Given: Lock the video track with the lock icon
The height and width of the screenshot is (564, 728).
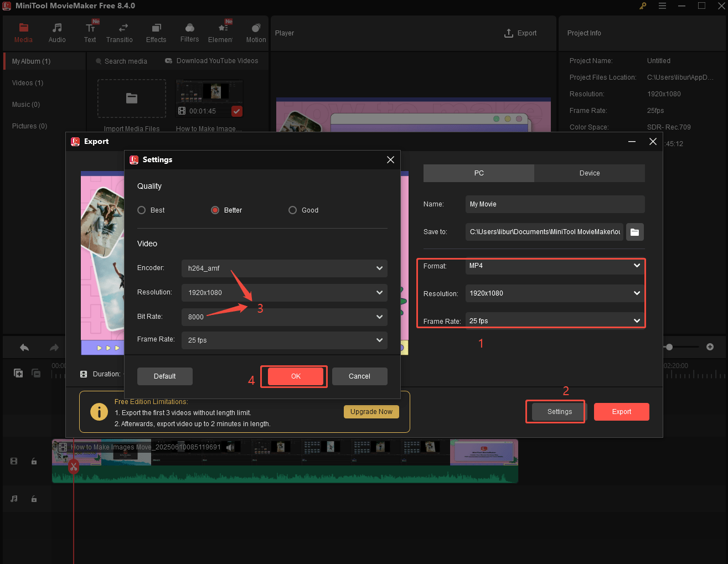Looking at the screenshot, I should pyautogui.click(x=34, y=460).
